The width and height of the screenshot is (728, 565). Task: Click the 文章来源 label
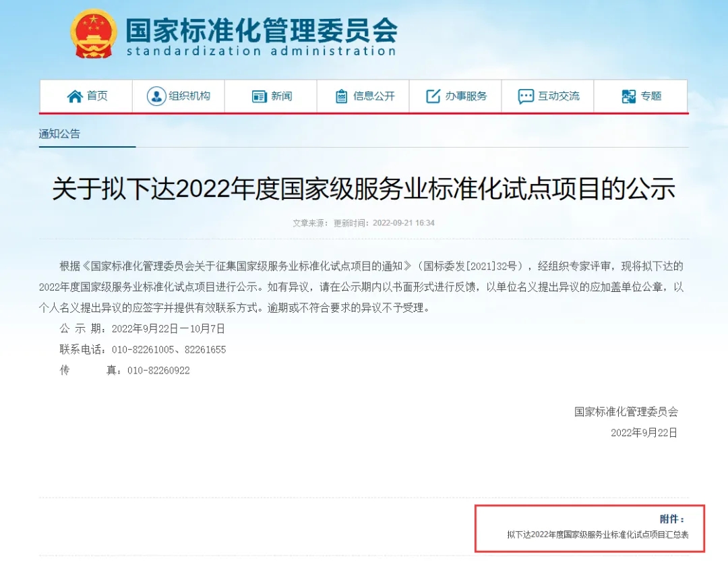pyautogui.click(x=310, y=223)
